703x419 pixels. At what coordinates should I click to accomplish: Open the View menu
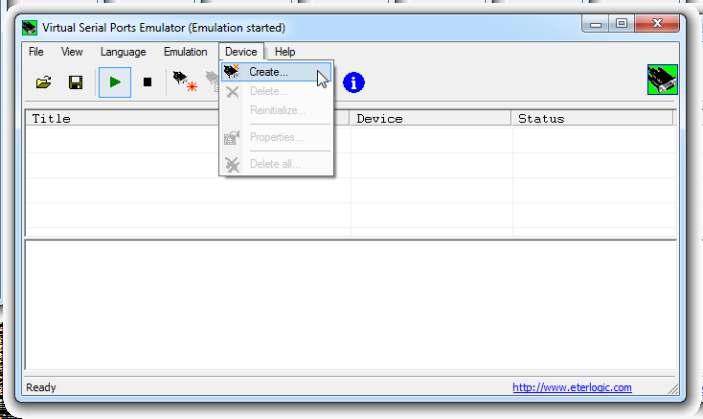tap(72, 52)
